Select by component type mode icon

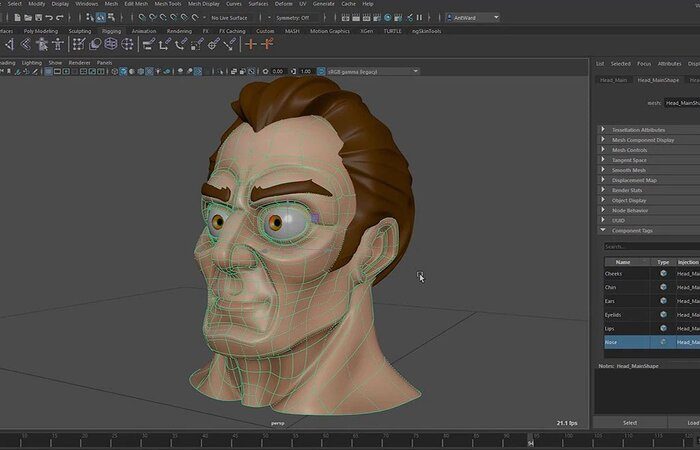(x=111, y=17)
